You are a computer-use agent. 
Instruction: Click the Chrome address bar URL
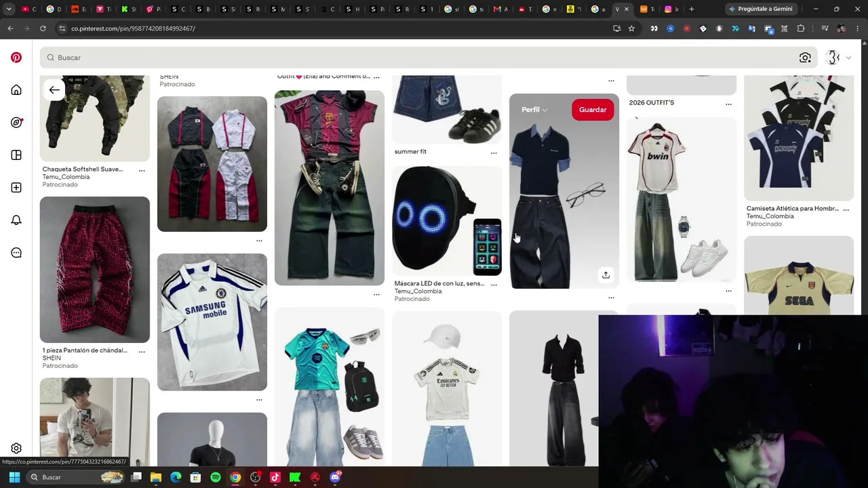(x=133, y=28)
